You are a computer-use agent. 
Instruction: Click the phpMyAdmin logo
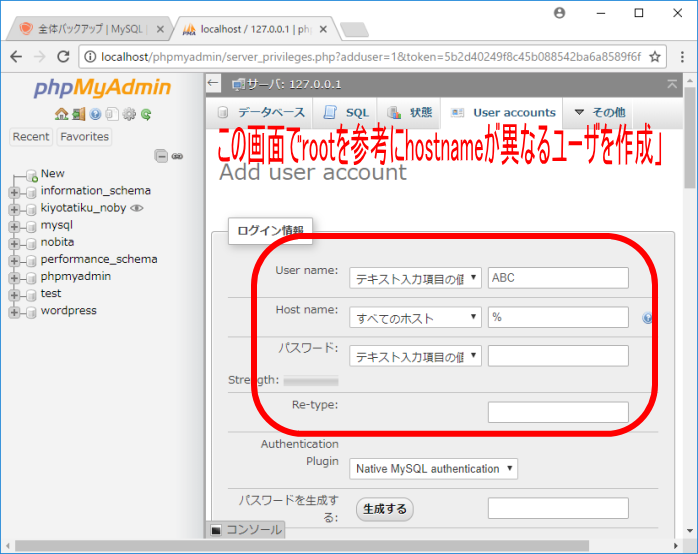click(102, 87)
